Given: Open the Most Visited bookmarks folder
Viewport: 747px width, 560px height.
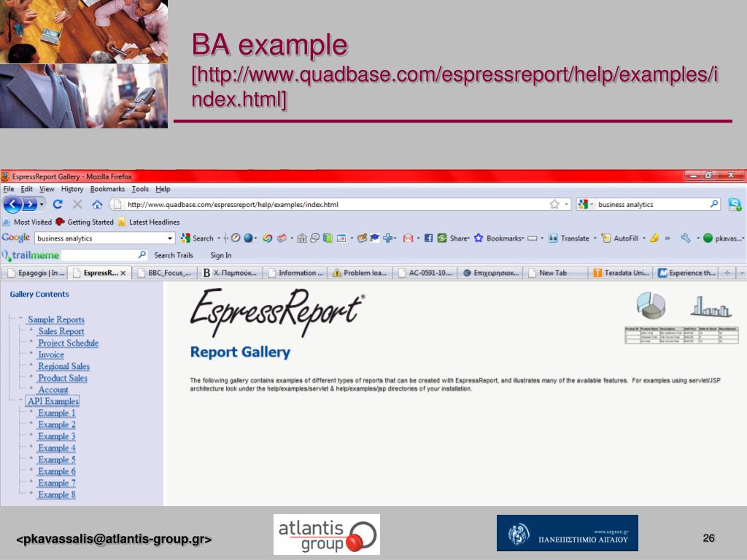Looking at the screenshot, I should coord(27,222).
